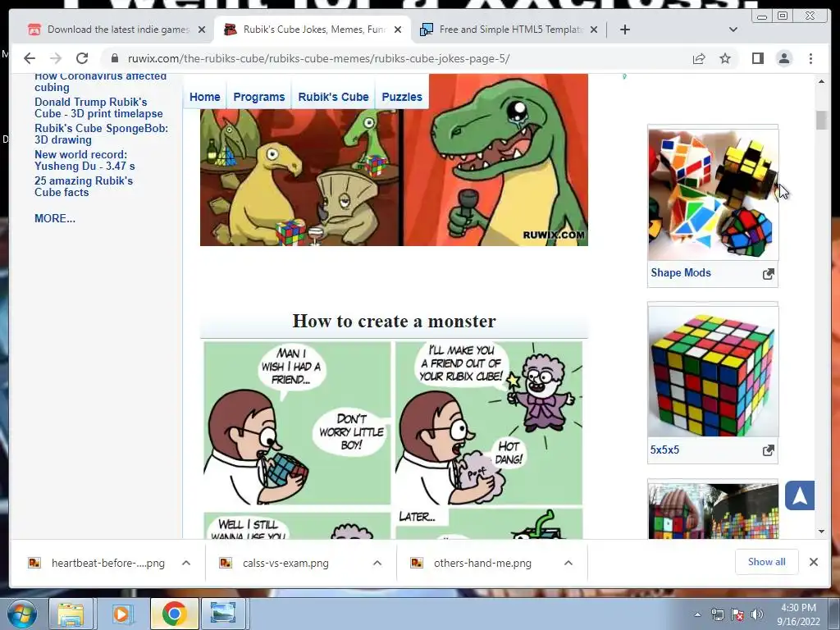The width and height of the screenshot is (840, 630).
Task: Share this page from the address bar
Action: pyautogui.click(x=699, y=58)
